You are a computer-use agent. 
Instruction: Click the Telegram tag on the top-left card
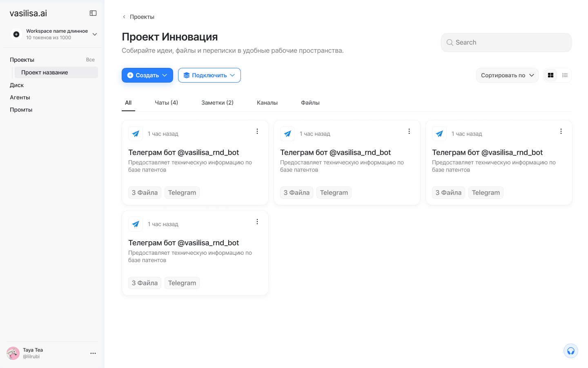coord(182,193)
